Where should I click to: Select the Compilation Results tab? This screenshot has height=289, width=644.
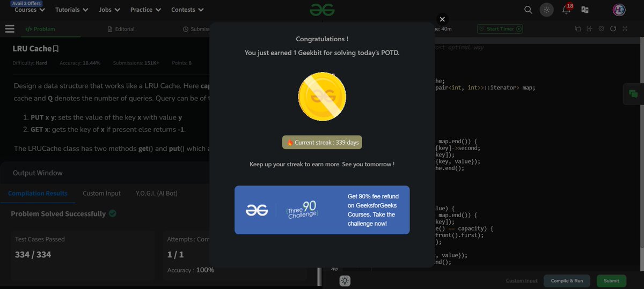[38, 193]
